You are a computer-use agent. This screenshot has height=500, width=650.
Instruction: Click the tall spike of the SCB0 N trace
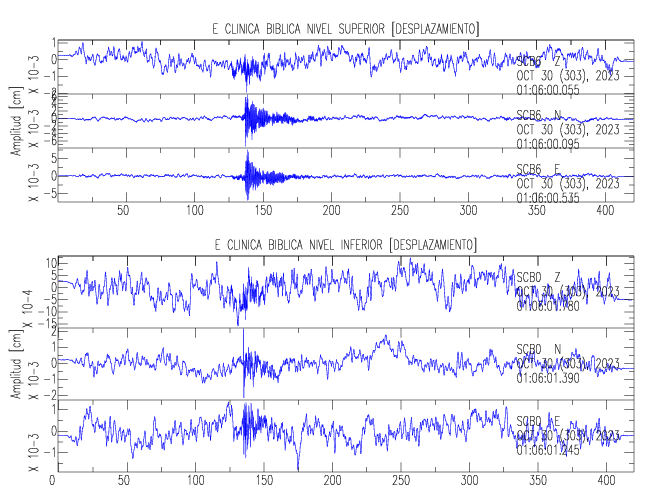(x=244, y=363)
